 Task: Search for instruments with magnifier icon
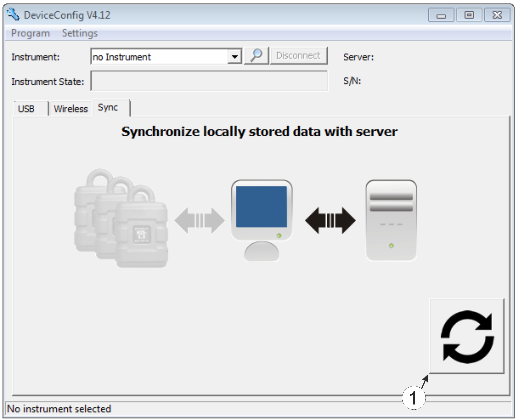click(x=256, y=56)
